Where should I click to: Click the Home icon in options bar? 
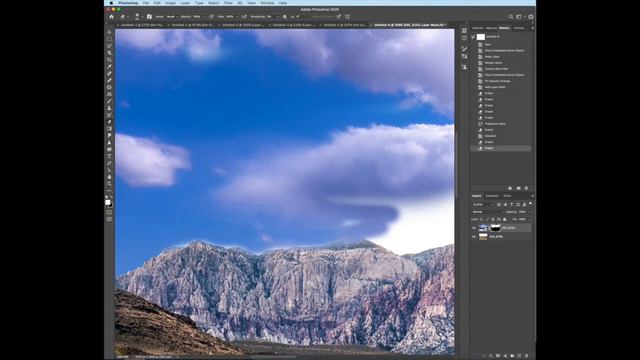coord(111,17)
